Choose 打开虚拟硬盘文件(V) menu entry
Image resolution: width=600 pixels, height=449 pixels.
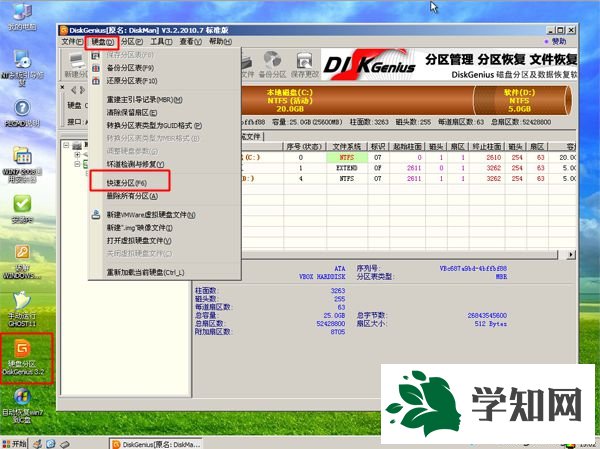[x=139, y=240]
